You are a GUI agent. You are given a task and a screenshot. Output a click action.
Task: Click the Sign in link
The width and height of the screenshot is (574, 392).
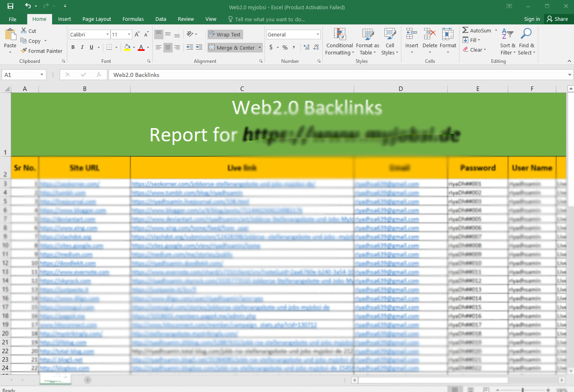click(532, 19)
